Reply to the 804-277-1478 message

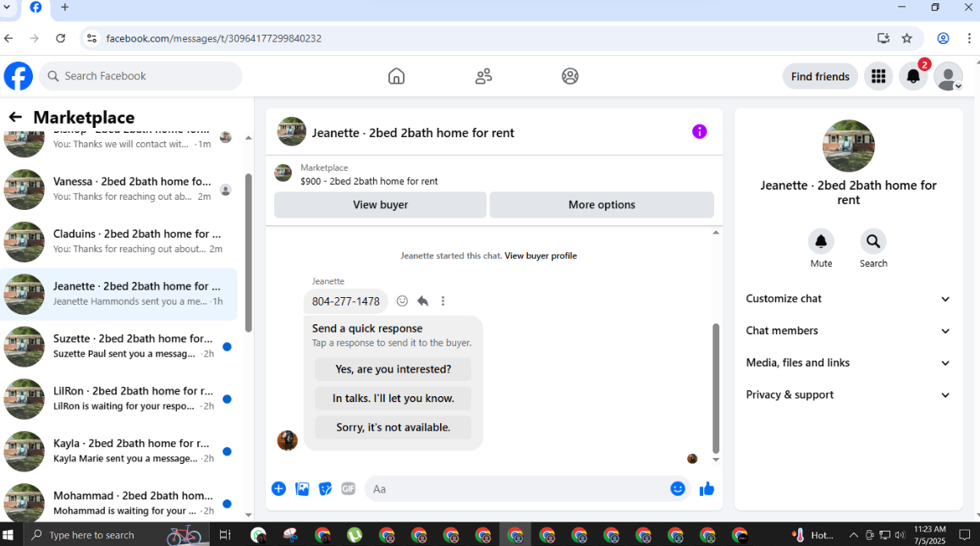422,301
